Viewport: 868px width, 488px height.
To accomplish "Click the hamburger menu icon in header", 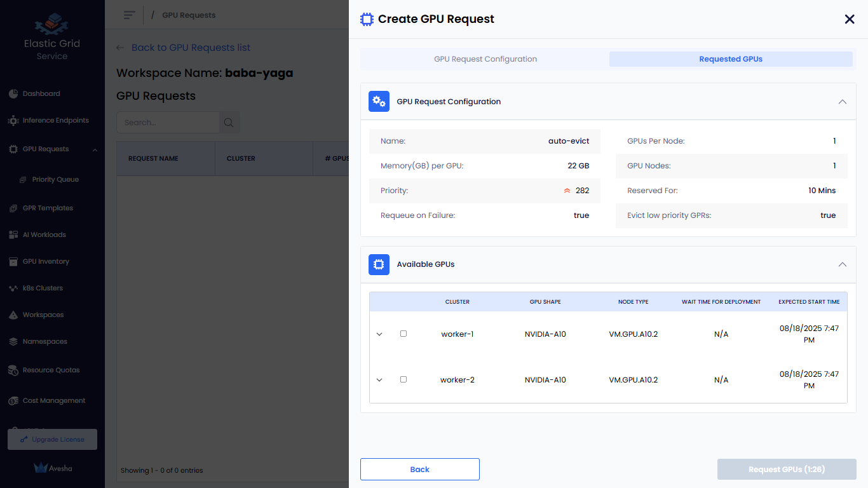I will (x=130, y=15).
